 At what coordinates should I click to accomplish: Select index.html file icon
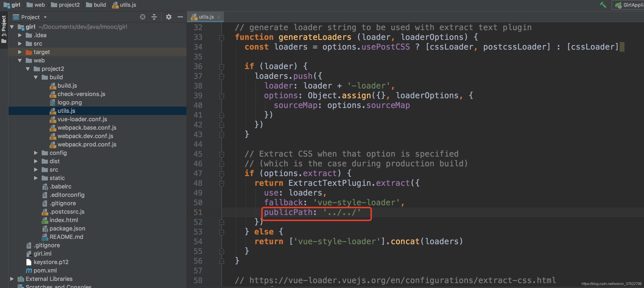coord(45,220)
